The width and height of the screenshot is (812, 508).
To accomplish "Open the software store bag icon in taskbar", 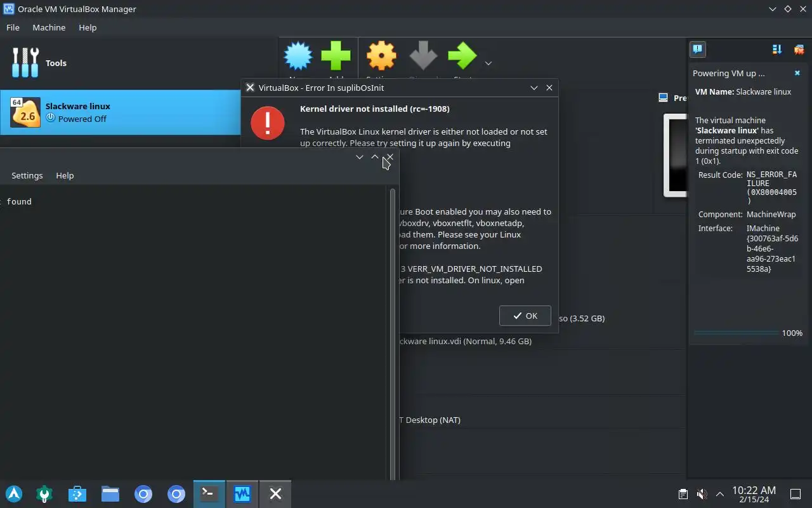I will tap(77, 494).
